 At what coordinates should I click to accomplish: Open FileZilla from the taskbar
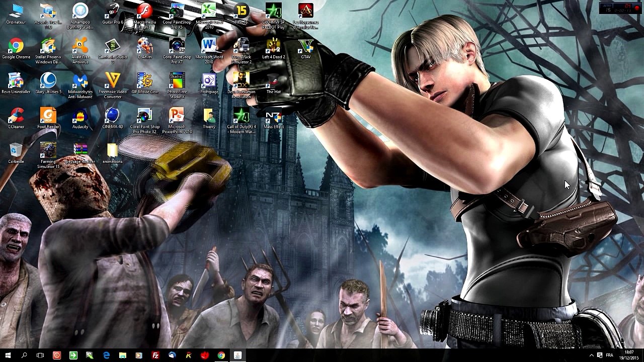pos(155,355)
